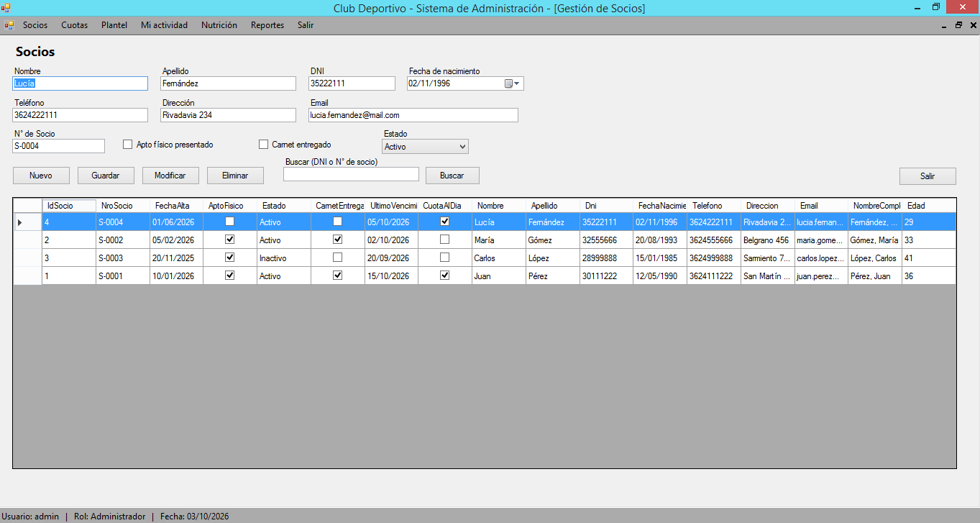Viewport: 980px width, 523px height.
Task: Open the date picker calendar icon
Action: (508, 83)
